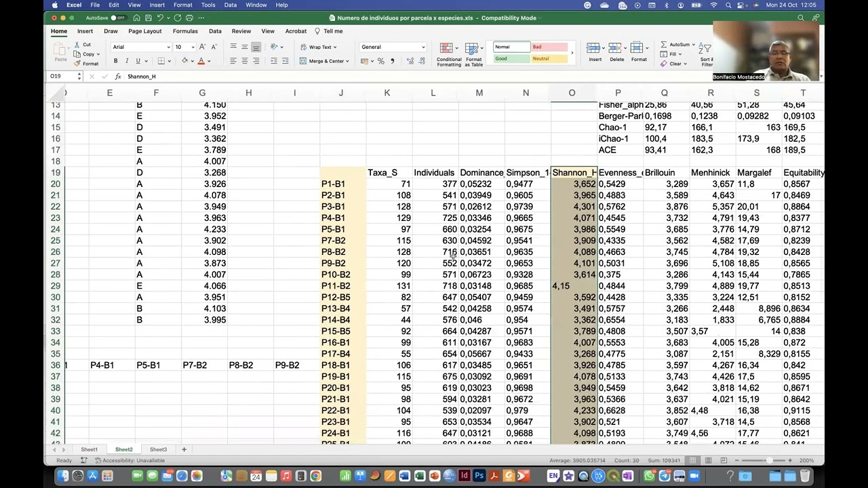Viewport: 868px width, 488px height.
Task: Expand the font size 10 dropdown
Action: pyautogui.click(x=193, y=47)
